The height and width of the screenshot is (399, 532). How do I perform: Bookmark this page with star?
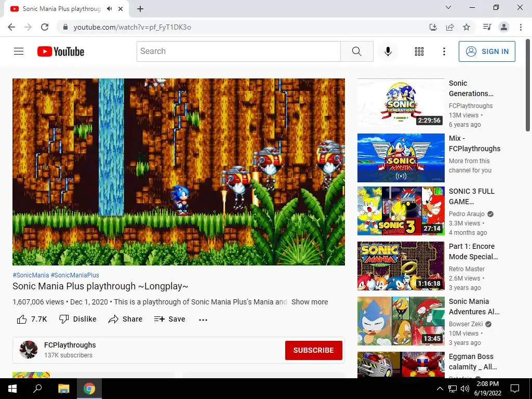[467, 27]
